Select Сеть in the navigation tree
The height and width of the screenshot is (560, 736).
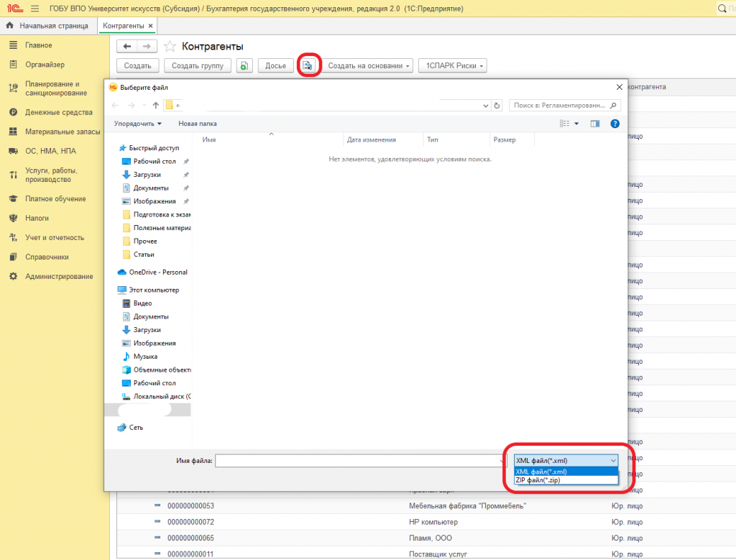131,428
